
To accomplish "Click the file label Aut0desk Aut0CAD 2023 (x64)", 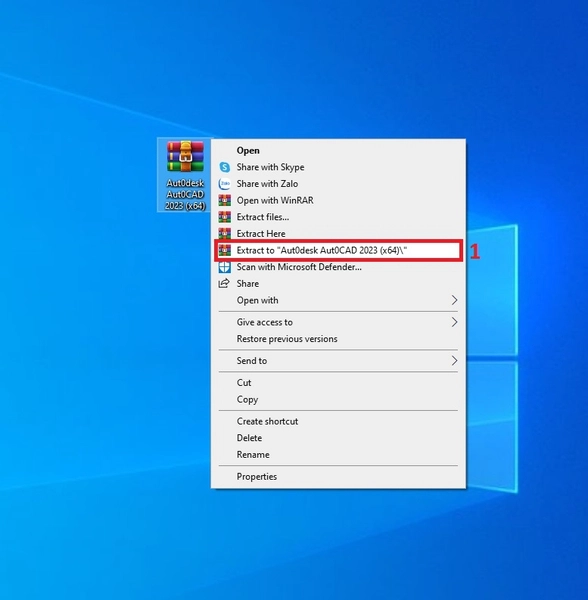I will pos(185,194).
